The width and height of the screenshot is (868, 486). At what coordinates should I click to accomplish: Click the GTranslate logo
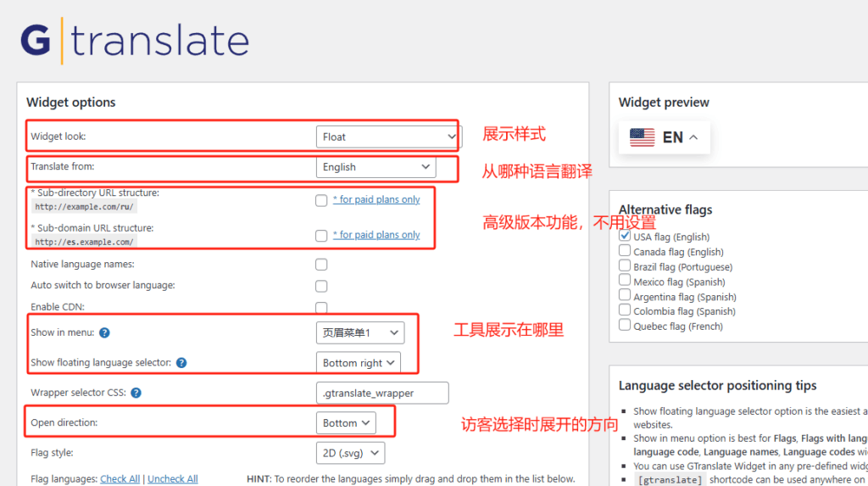[134, 40]
